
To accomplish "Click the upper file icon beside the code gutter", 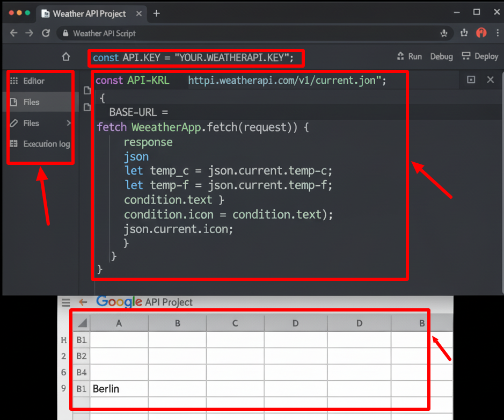I will pos(87,90).
